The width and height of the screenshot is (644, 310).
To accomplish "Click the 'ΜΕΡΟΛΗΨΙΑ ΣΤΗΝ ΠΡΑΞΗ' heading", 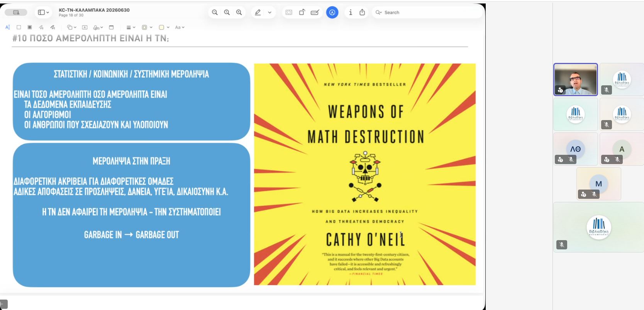I will (x=131, y=161).
